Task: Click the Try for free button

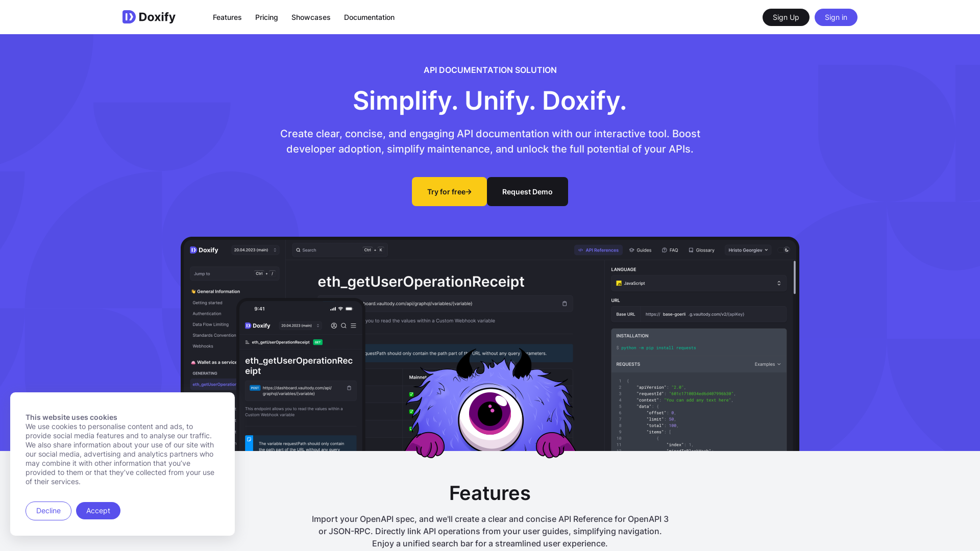Action: pyautogui.click(x=449, y=192)
